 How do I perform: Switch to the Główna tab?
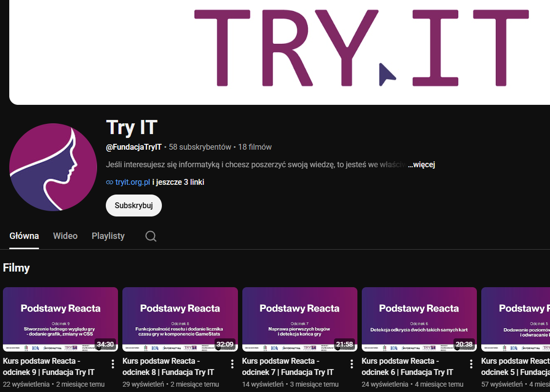pos(24,236)
